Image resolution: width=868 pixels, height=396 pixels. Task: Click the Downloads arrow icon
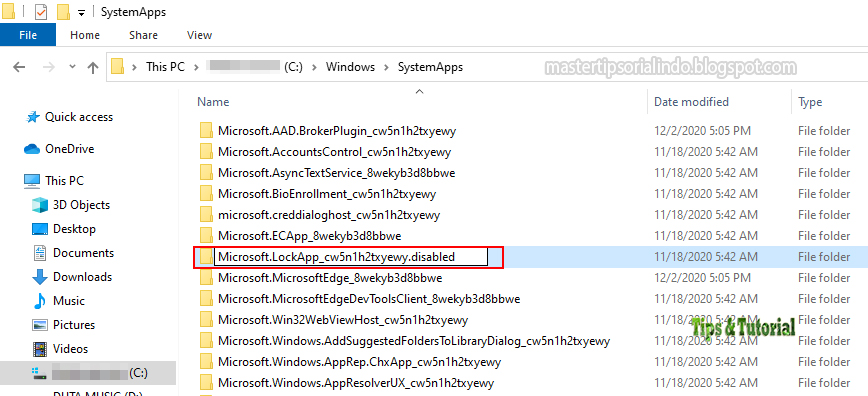pyautogui.click(x=40, y=277)
